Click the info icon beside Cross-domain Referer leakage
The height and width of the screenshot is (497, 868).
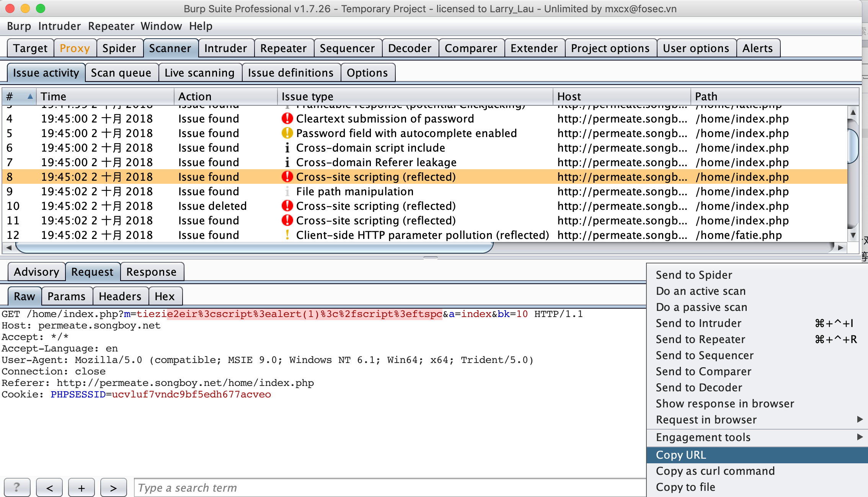(287, 162)
